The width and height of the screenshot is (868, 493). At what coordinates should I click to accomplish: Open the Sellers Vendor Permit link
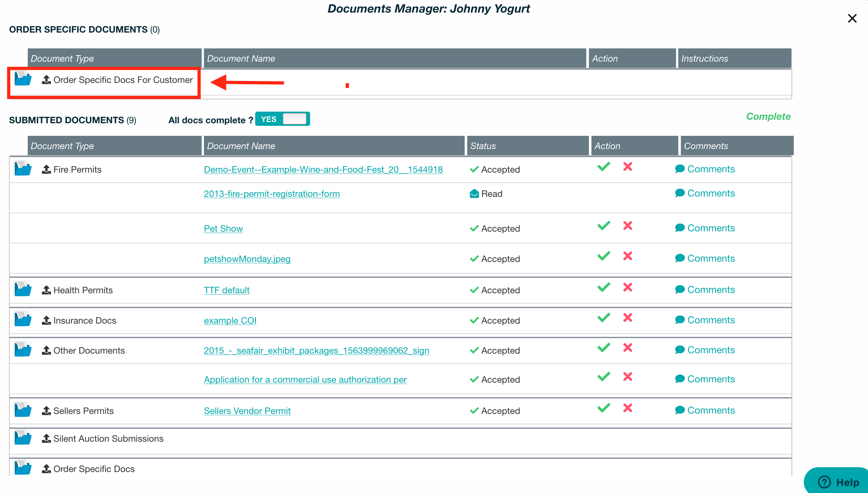pyautogui.click(x=247, y=411)
